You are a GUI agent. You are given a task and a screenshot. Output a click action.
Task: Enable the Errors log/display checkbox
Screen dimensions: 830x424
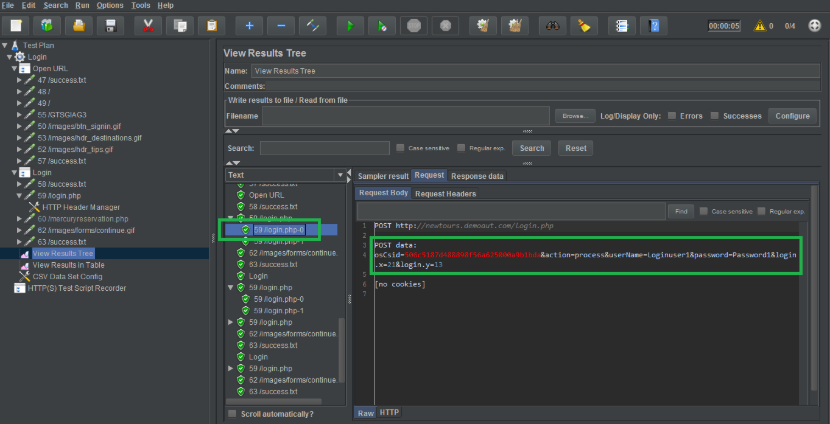point(672,116)
